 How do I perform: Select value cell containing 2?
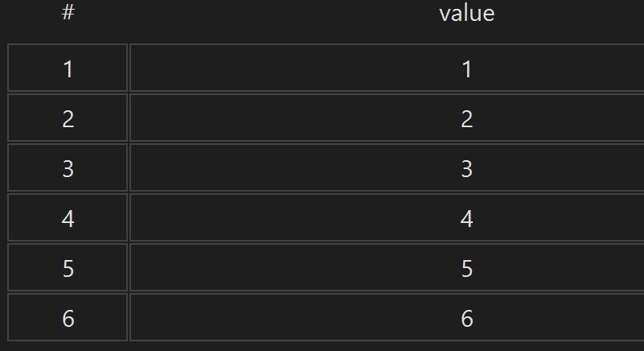click(387, 118)
